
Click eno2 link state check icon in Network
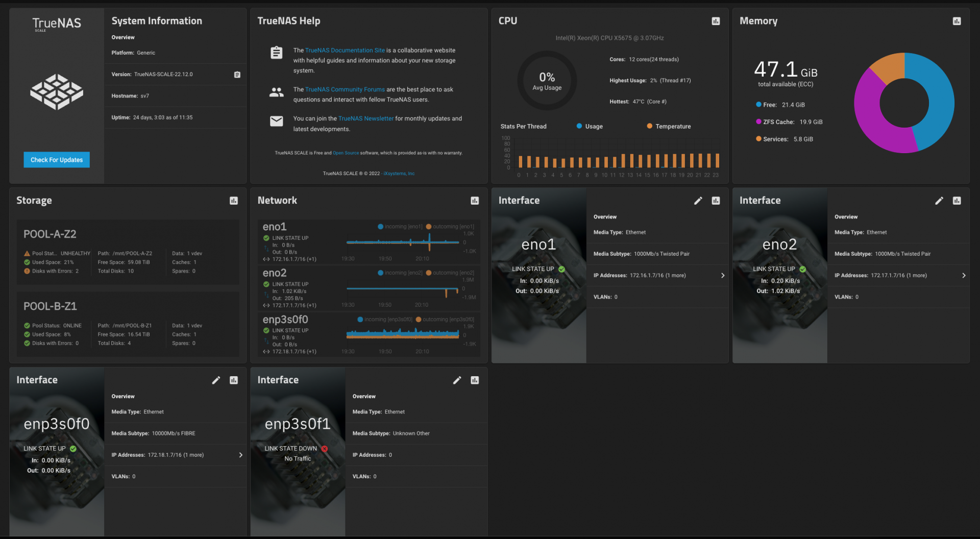pyautogui.click(x=266, y=284)
